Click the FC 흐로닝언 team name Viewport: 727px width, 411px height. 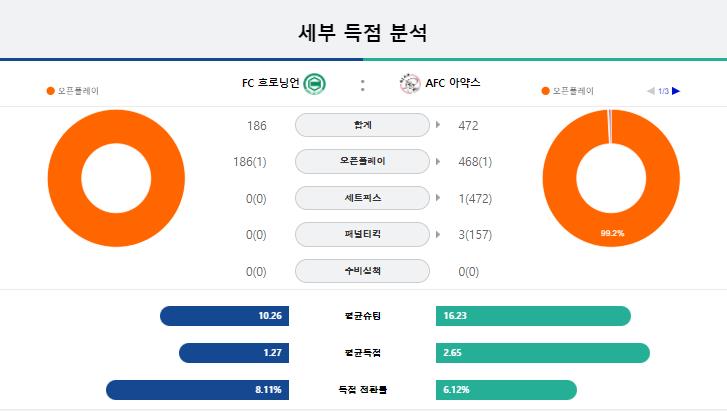click(271, 83)
